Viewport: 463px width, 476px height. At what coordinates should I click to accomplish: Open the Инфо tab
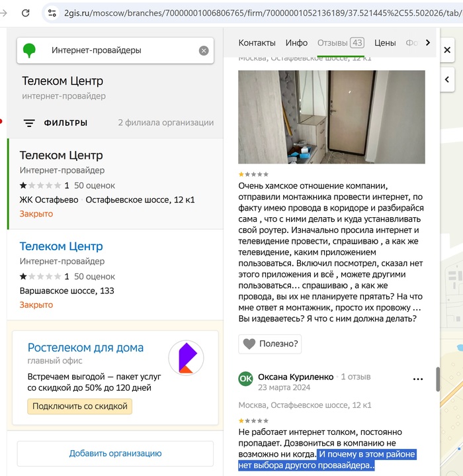click(x=296, y=42)
